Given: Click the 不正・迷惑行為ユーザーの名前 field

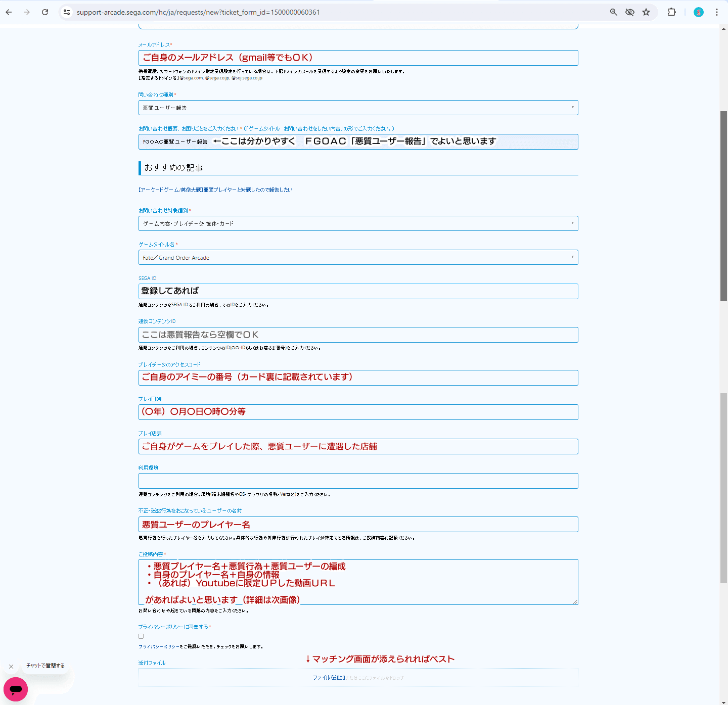Looking at the screenshot, I should 358,524.
